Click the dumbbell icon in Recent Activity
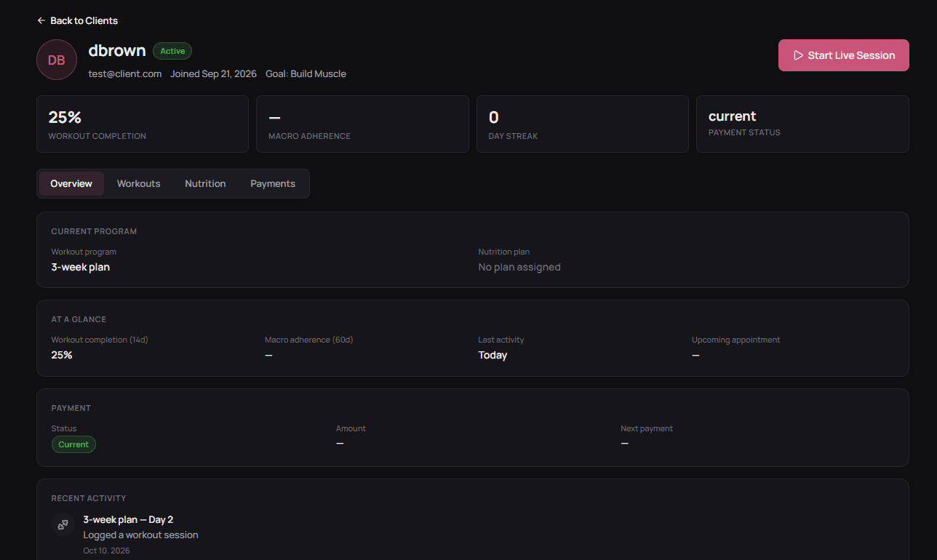The width and height of the screenshot is (937, 560). (63, 524)
